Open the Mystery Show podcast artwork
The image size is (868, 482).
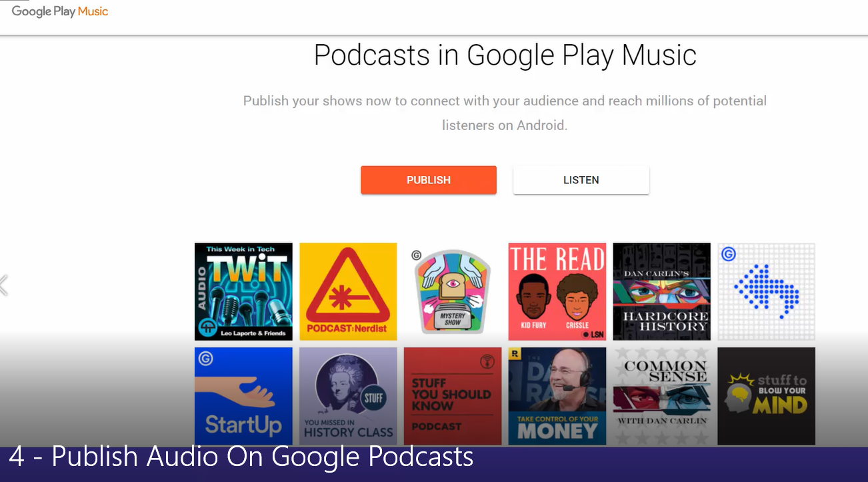pyautogui.click(x=453, y=291)
